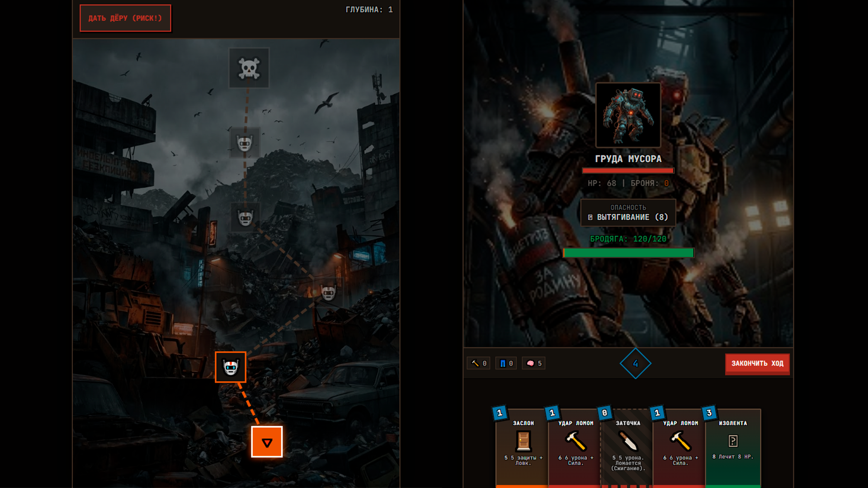
Task: Click the ГЛУБИНА: 1 depth indicator
Action: pyautogui.click(x=369, y=9)
